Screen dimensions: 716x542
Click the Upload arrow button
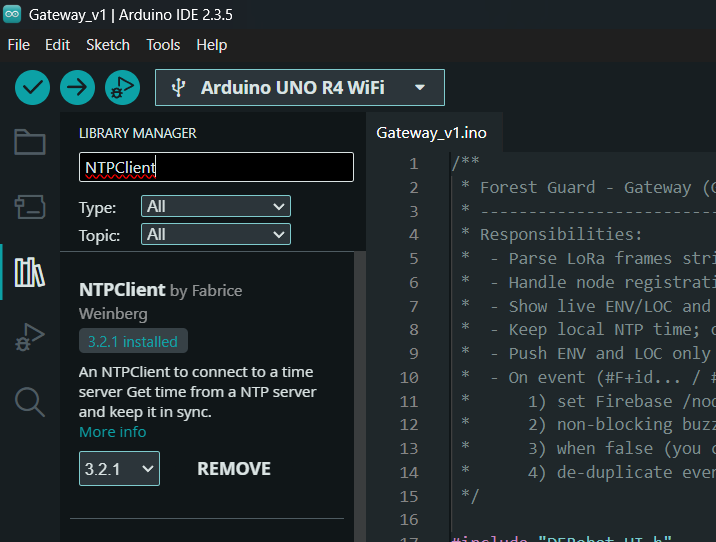tap(77, 87)
